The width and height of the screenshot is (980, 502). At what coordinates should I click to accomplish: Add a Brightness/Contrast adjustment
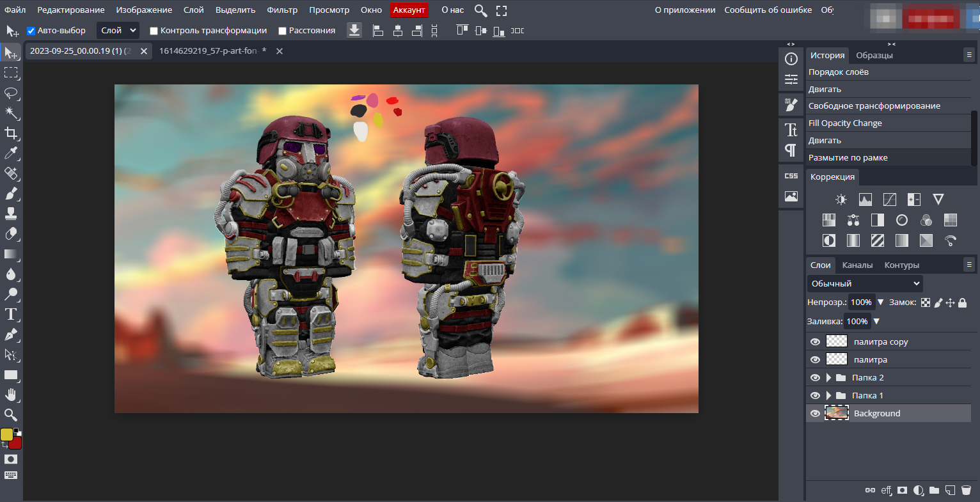[x=841, y=200]
